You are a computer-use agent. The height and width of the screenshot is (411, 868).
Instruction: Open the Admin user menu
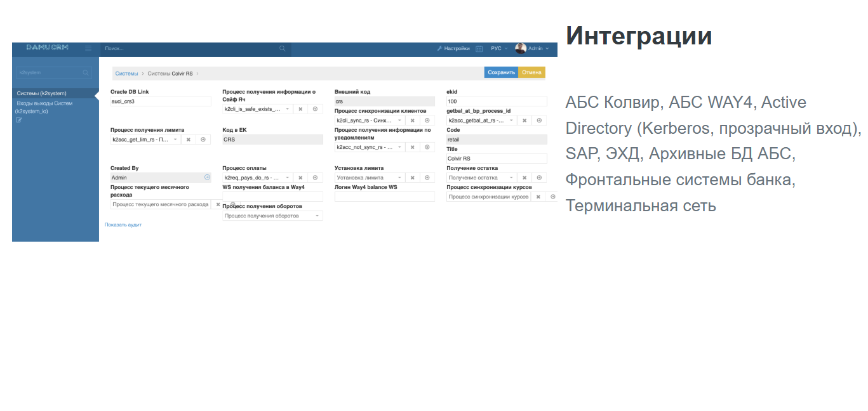click(538, 48)
